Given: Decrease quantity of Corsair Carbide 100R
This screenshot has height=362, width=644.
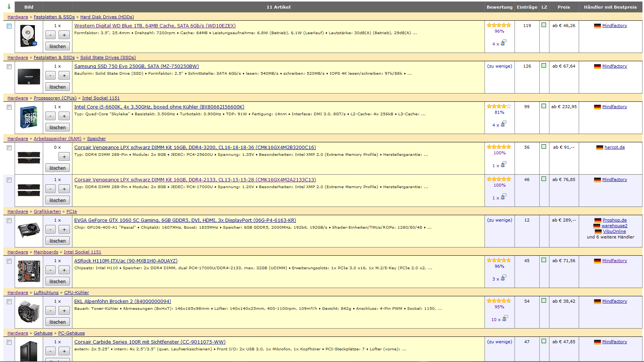Looking at the screenshot, I should tap(50, 351).
